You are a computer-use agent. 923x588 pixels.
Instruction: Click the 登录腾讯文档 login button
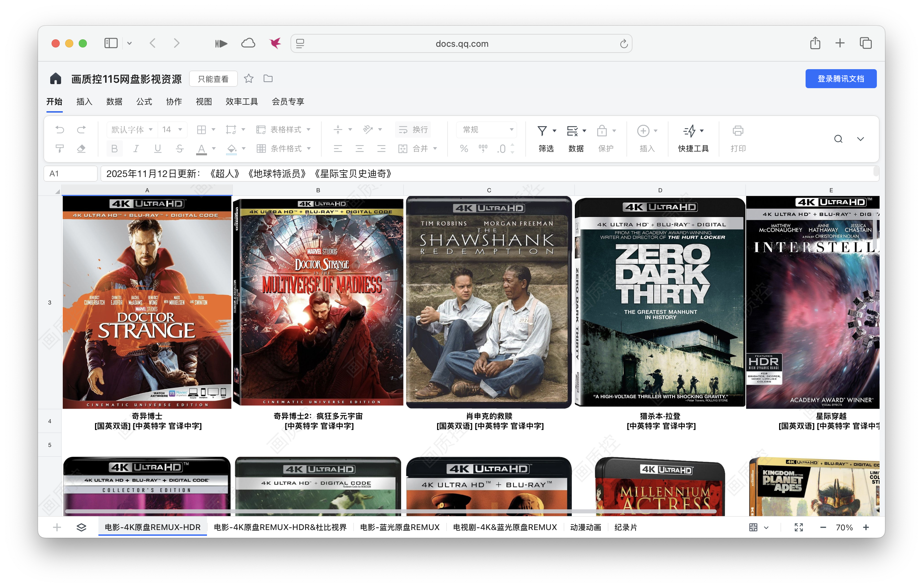tap(841, 79)
